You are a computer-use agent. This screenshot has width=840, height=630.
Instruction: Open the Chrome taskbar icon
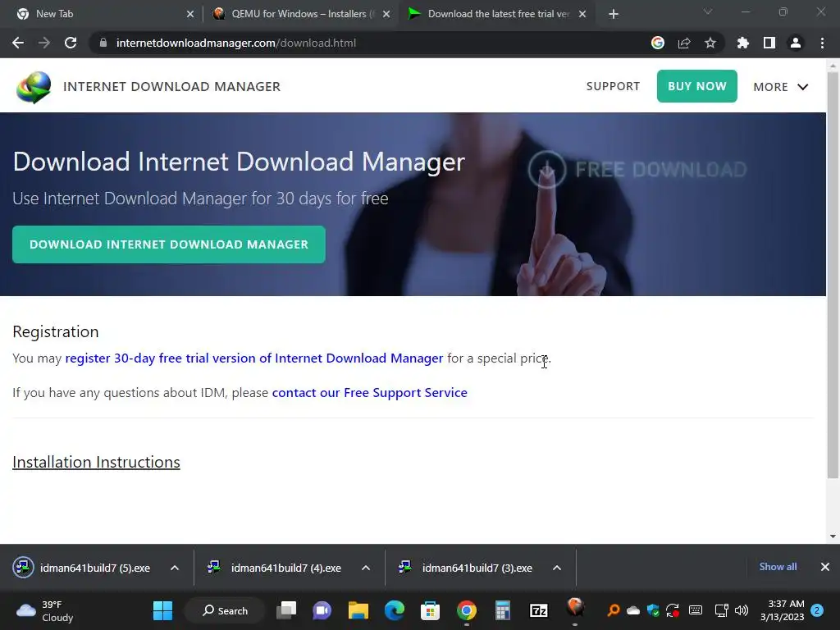coord(467,610)
